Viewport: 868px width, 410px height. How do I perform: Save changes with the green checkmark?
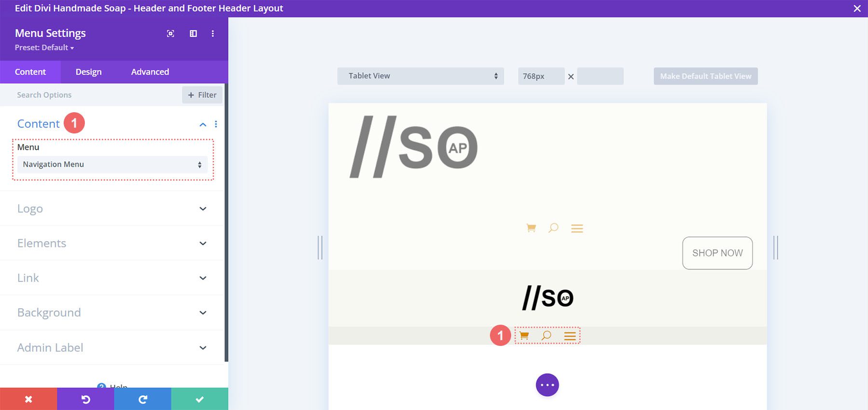pos(200,399)
